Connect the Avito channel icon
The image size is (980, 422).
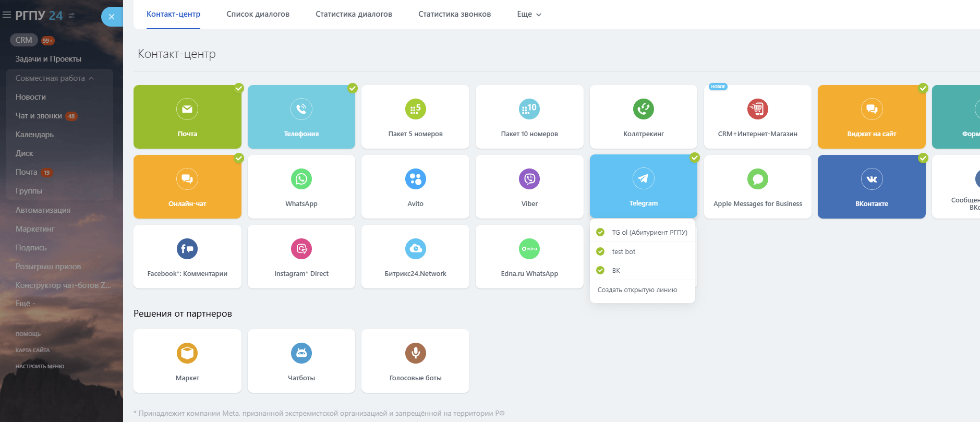pyautogui.click(x=416, y=179)
